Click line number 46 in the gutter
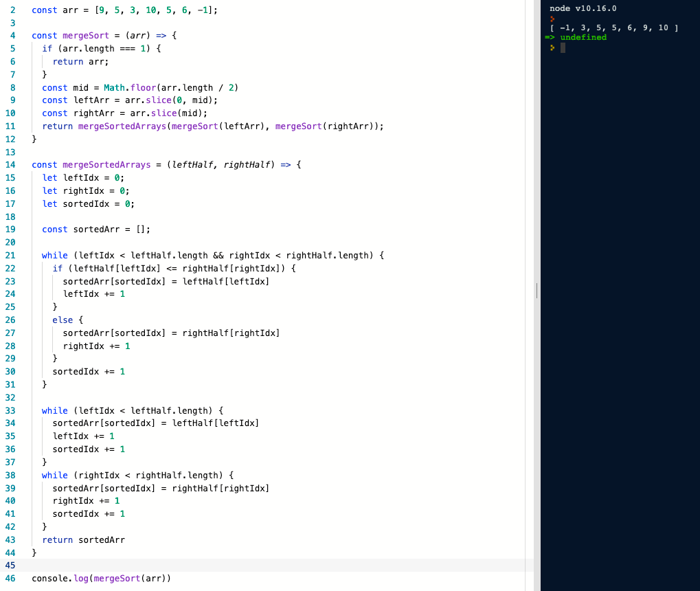The width and height of the screenshot is (700, 591). point(10,578)
